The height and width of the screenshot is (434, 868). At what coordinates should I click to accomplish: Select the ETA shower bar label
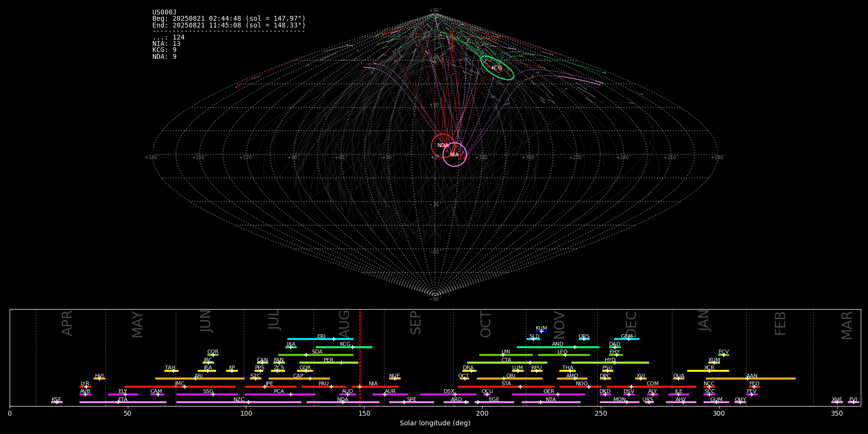[x=123, y=400]
